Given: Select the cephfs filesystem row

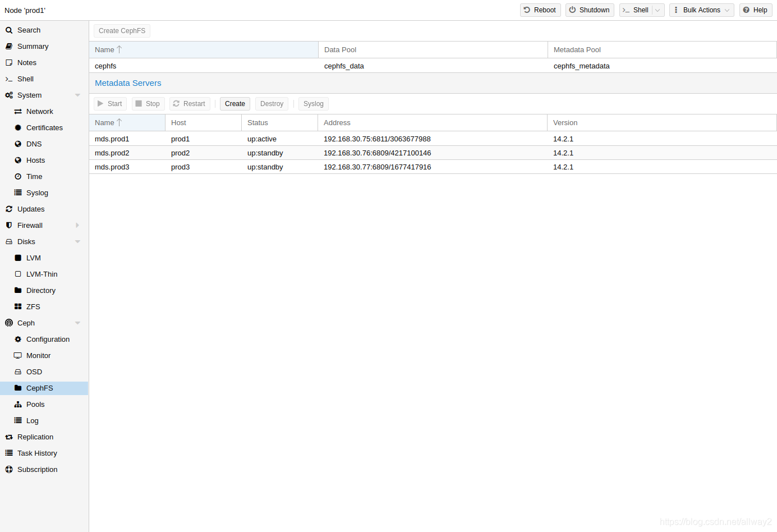Looking at the screenshot, I should point(433,66).
